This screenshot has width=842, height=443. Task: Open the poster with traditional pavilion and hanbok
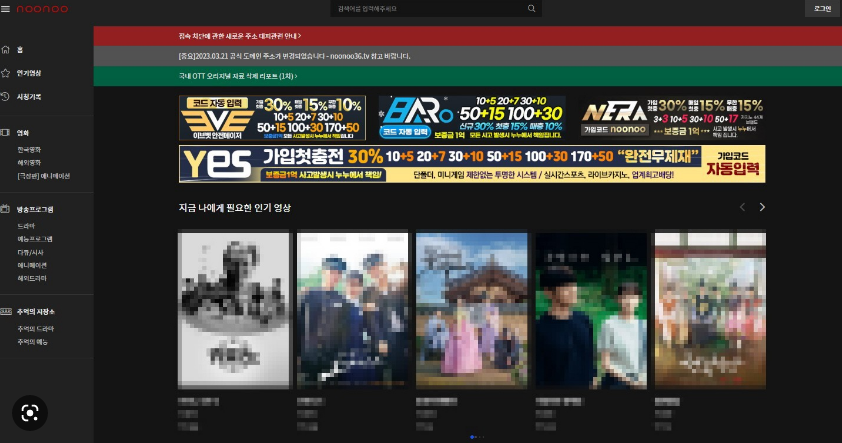point(472,310)
